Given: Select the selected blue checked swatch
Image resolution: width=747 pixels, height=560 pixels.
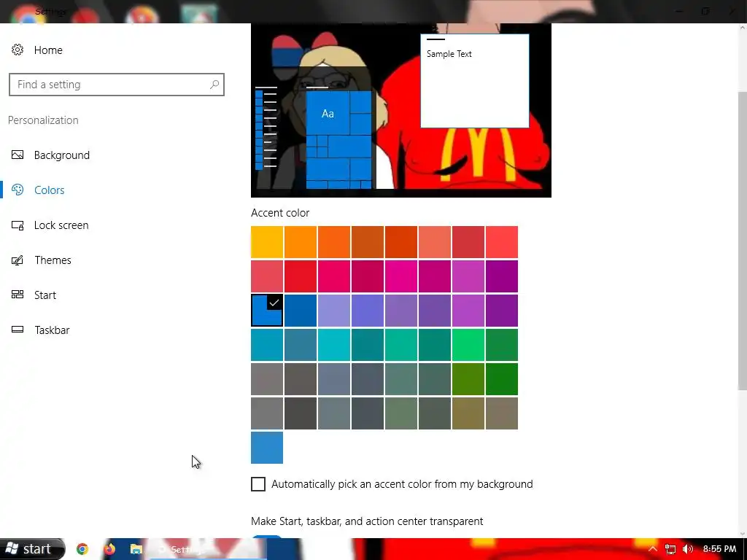Looking at the screenshot, I should [x=267, y=311].
